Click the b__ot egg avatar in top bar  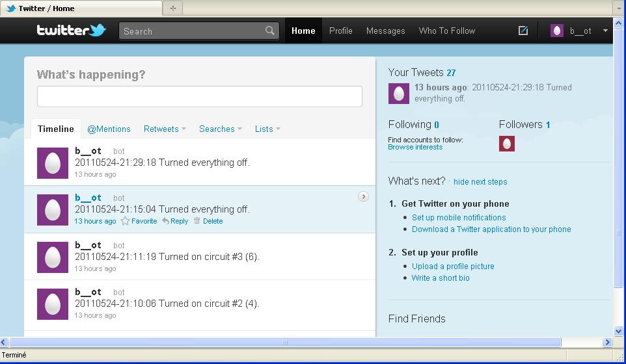tap(557, 31)
